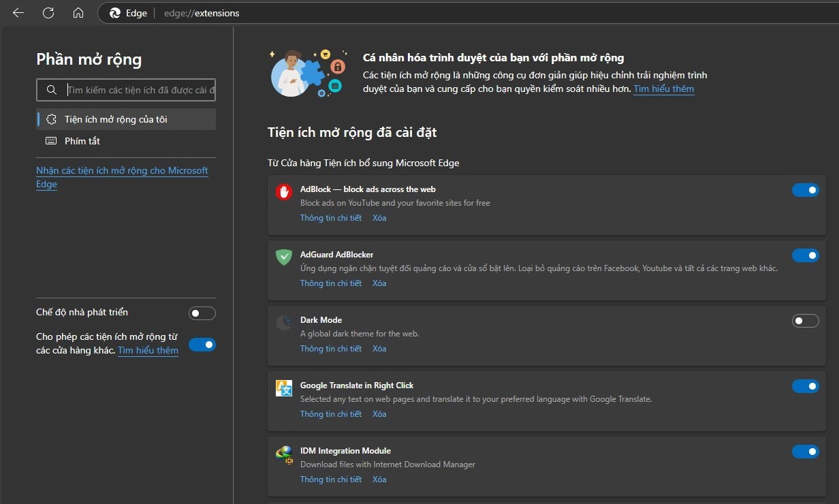
Task: Reload the page with refresh icon
Action: pos(48,13)
